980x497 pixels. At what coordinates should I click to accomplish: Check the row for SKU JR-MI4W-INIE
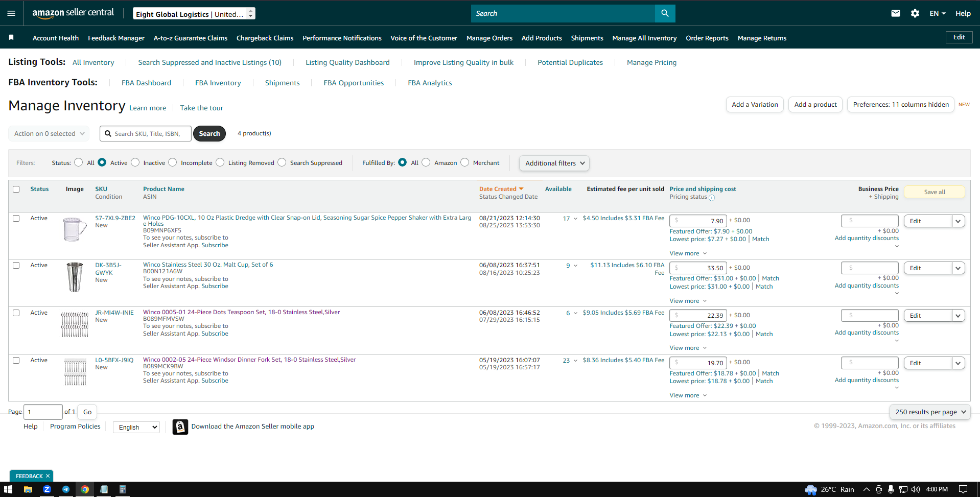click(x=16, y=313)
